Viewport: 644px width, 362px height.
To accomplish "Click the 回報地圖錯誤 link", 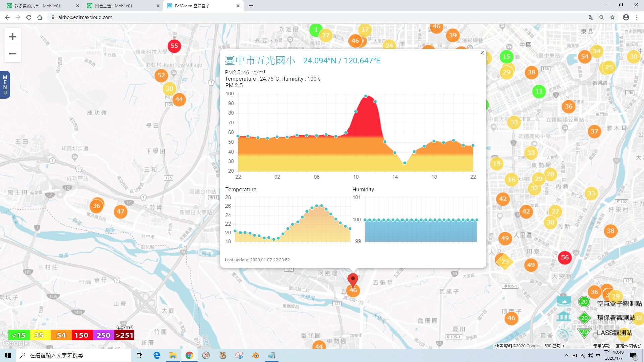I will (628, 346).
